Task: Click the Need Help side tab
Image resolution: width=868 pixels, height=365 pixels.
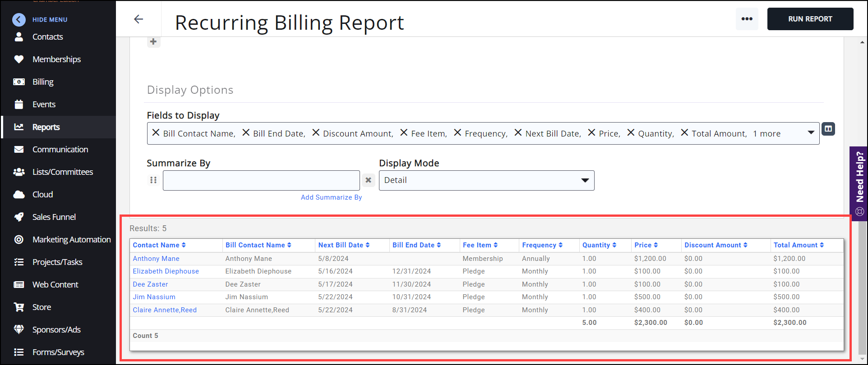Action: 859,182
